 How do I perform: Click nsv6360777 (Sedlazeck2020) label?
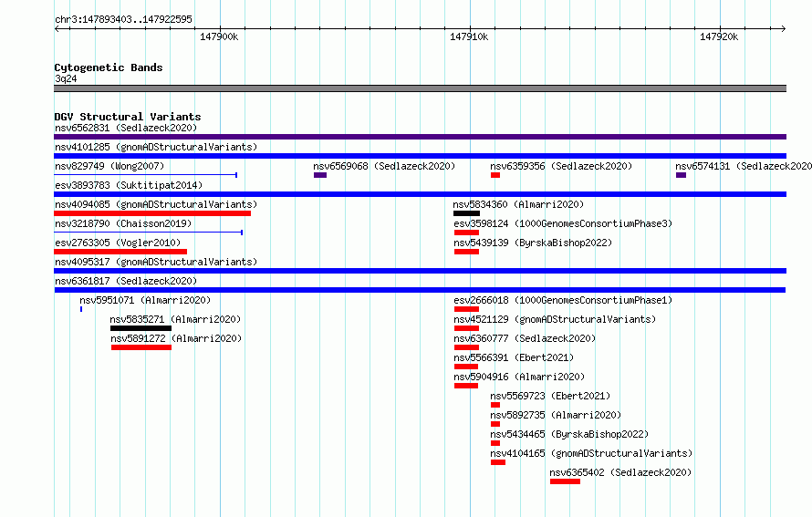click(x=525, y=338)
